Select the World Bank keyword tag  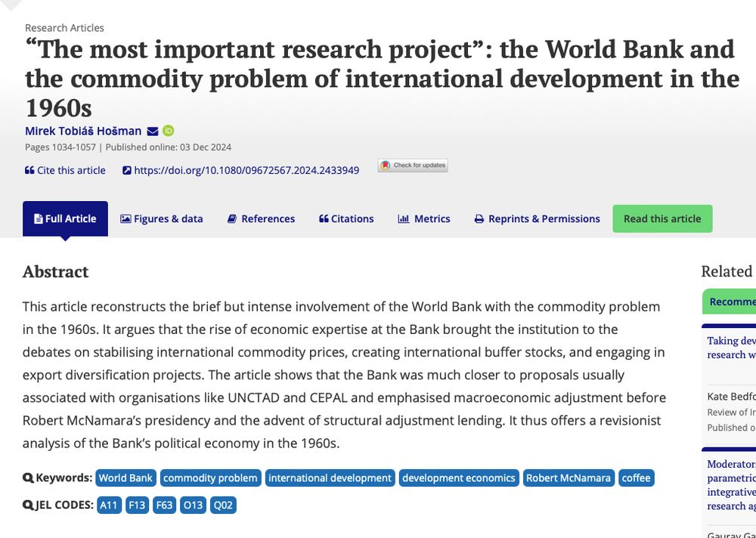[x=125, y=478]
